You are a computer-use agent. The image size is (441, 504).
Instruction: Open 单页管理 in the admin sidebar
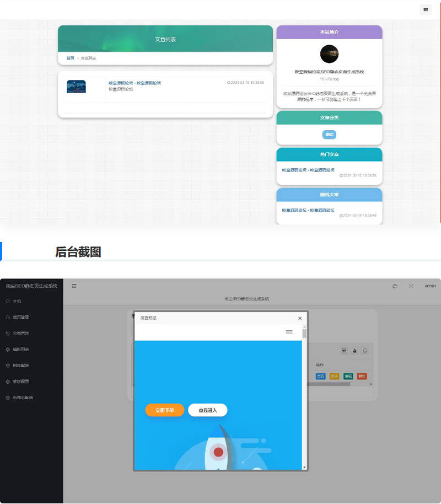coord(31,317)
